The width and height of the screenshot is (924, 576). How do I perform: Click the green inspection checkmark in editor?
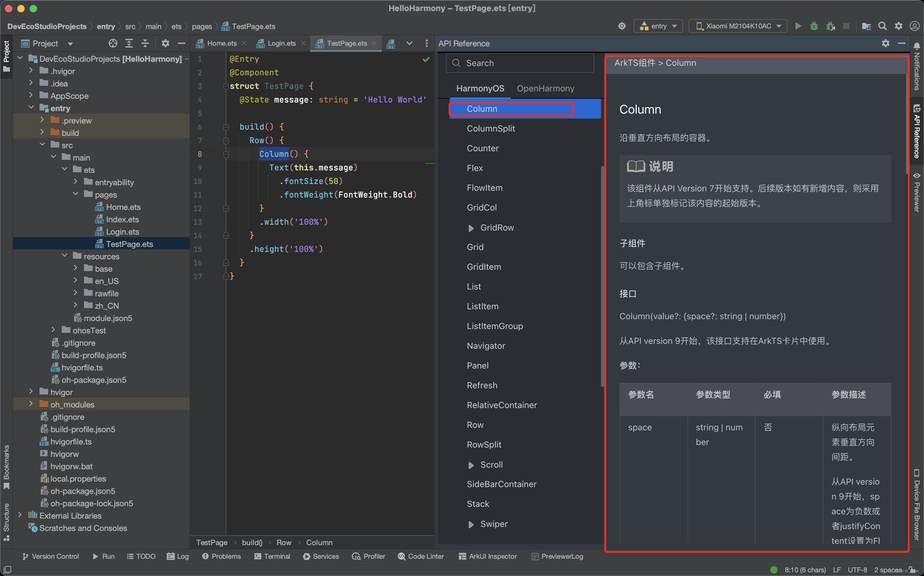pos(426,60)
